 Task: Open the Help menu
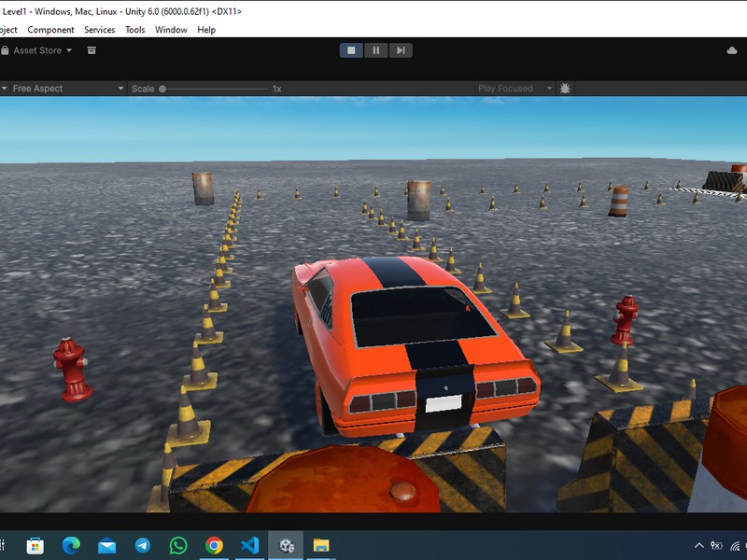tap(205, 29)
